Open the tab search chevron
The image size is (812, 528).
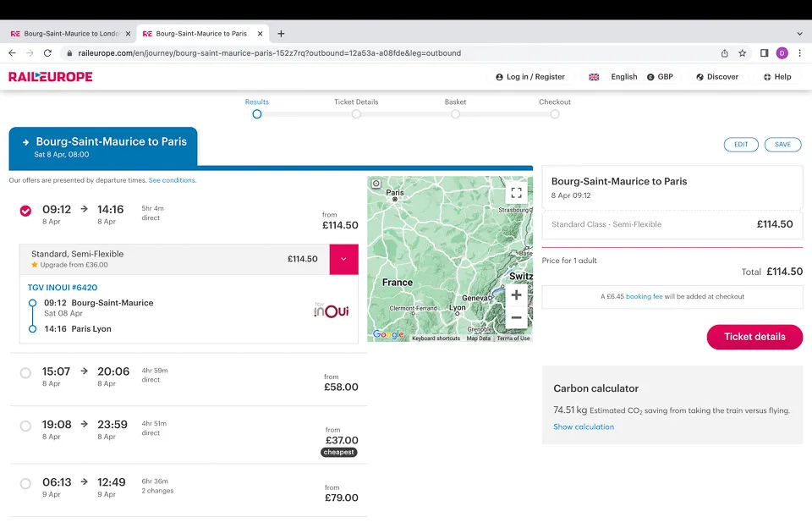[799, 34]
